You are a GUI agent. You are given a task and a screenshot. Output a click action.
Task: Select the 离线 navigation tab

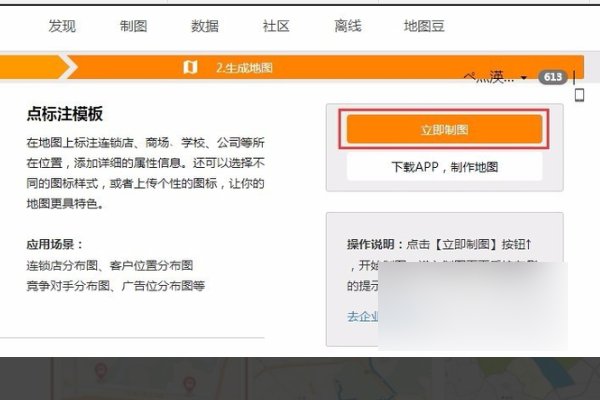(x=348, y=26)
